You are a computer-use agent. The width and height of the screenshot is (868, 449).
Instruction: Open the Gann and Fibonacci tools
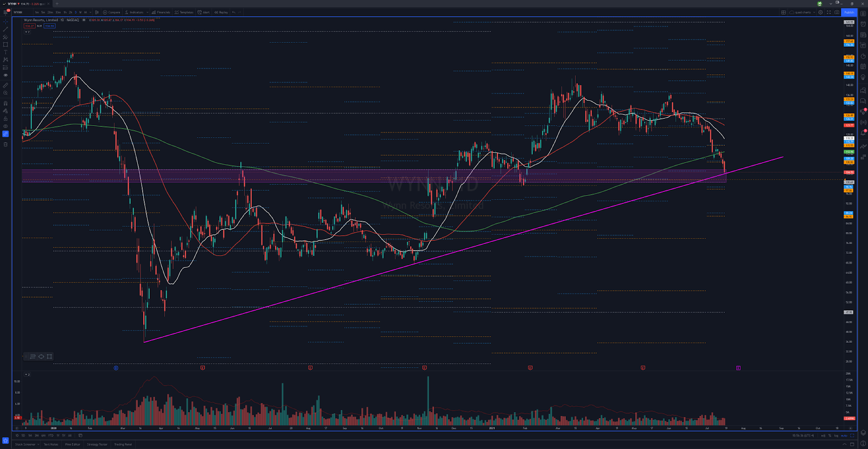click(5, 37)
